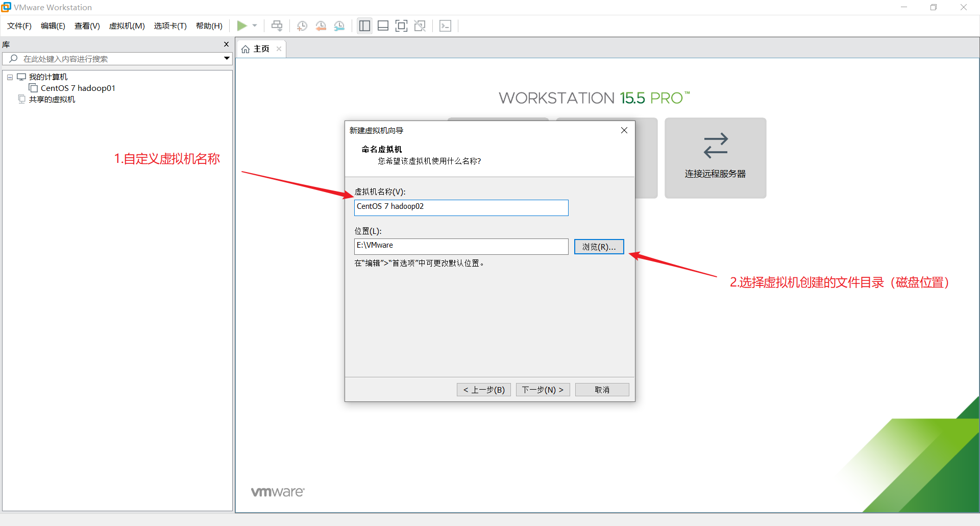The width and height of the screenshot is (980, 526).
Task: Click the magnifier icon in library search
Action: point(14,59)
